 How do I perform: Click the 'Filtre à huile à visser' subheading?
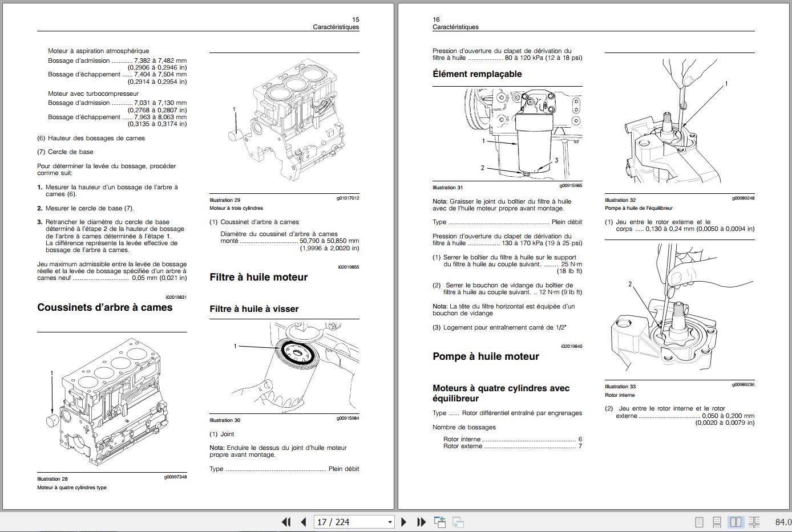point(254,308)
